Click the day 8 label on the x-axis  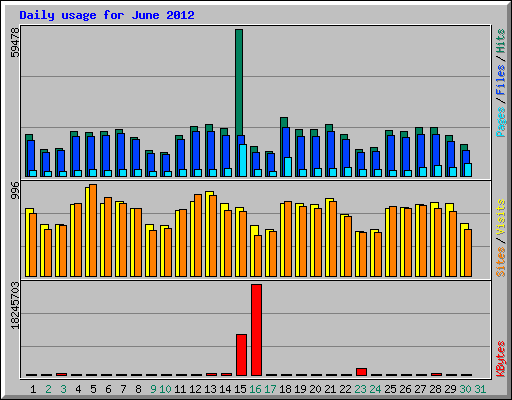tap(138, 389)
